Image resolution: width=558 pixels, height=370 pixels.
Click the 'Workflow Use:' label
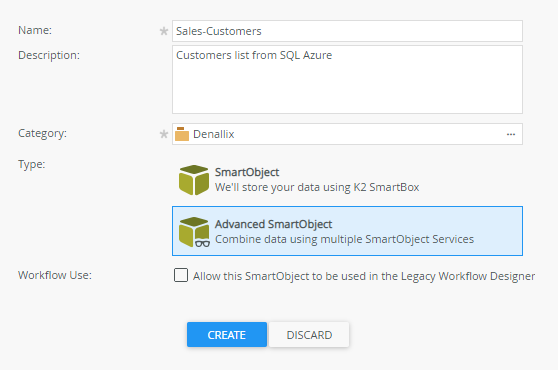(55, 275)
